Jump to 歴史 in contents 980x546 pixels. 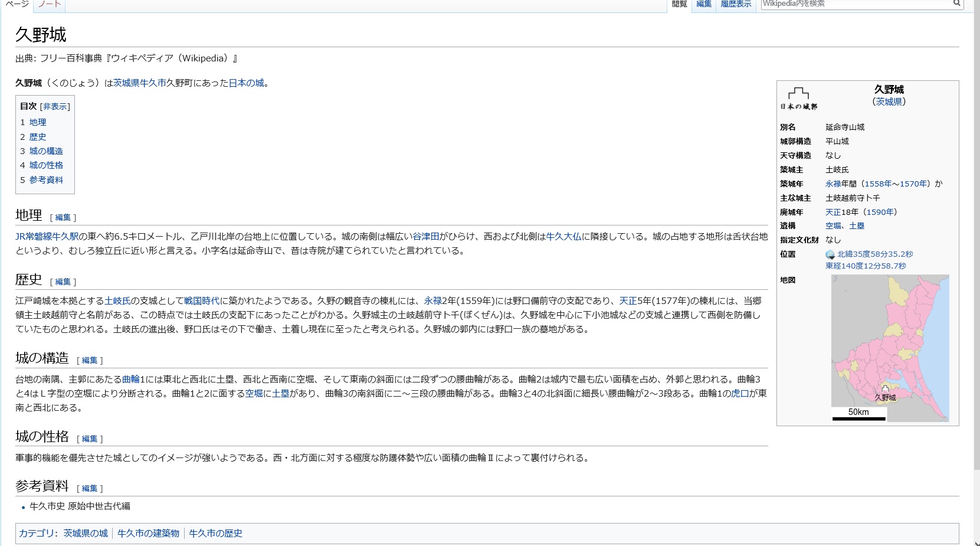[x=38, y=136]
